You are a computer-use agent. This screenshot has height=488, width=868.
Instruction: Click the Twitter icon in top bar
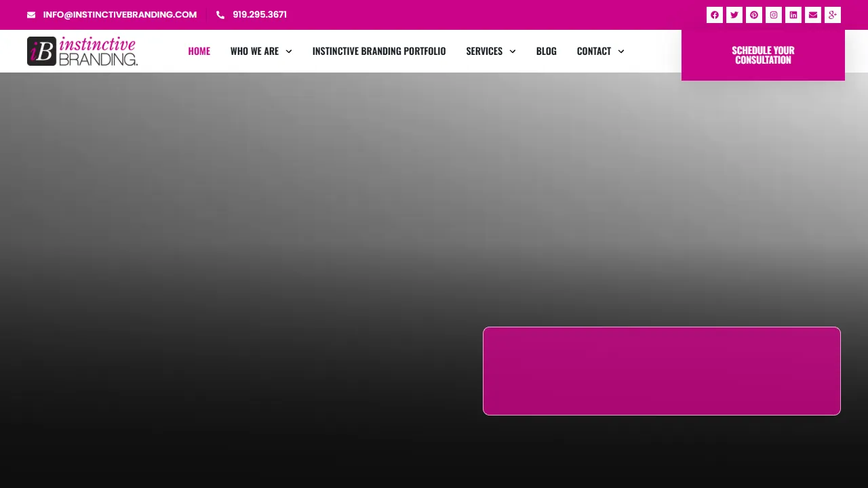[734, 14]
